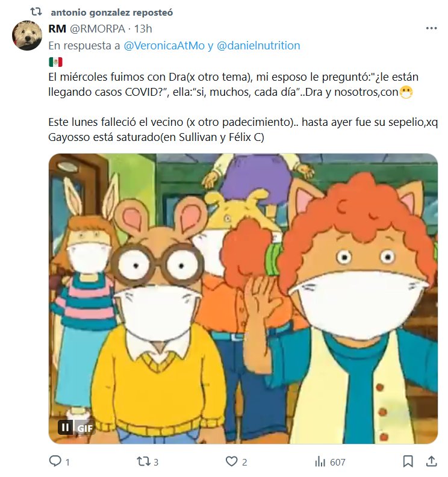Open the share upload icon
The image size is (448, 477).
pyautogui.click(x=431, y=461)
